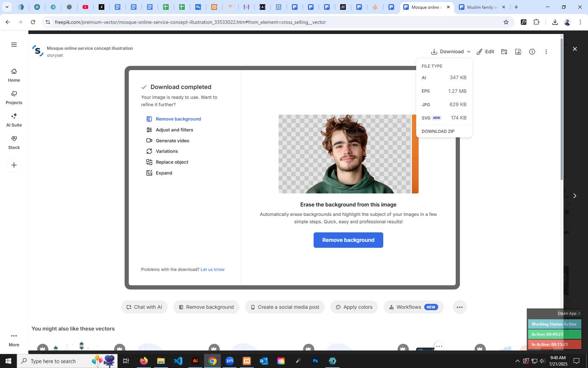Click the Let us know link
Image resolution: width=588 pixels, height=368 pixels.
pyautogui.click(x=212, y=270)
